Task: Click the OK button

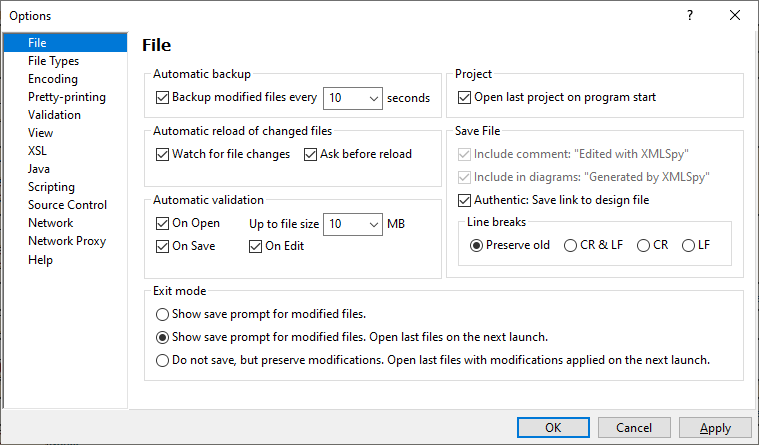Action: 553,428
